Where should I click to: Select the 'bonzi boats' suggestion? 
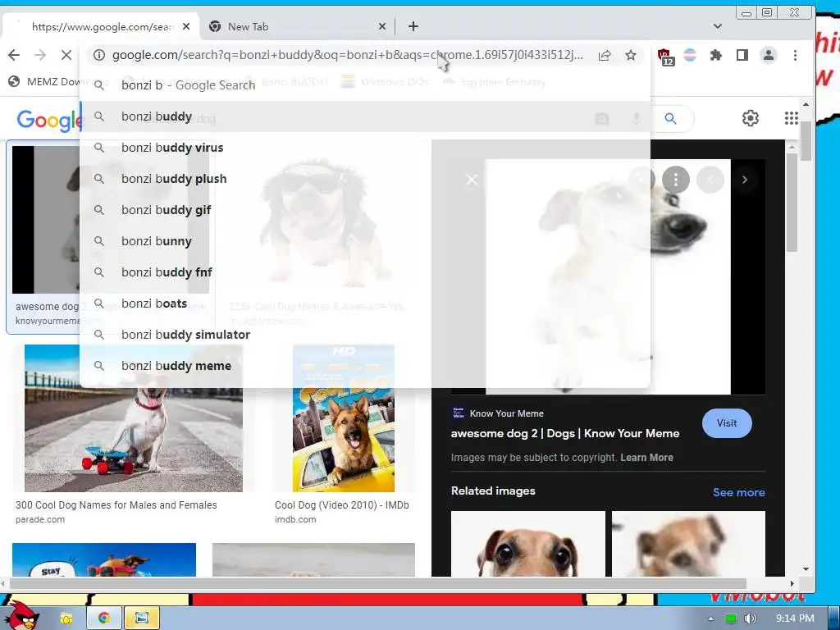[x=365, y=304]
